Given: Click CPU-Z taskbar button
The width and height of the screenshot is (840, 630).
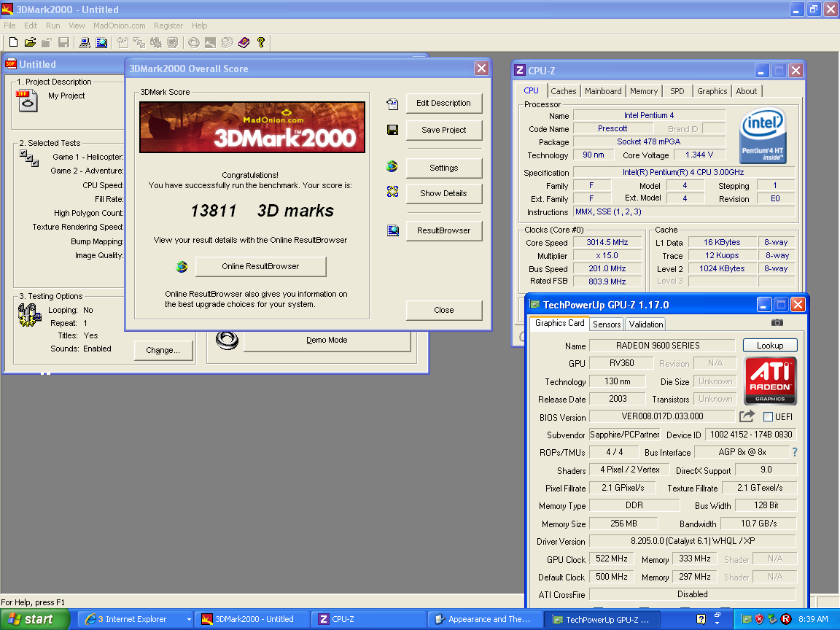Looking at the screenshot, I should [370, 619].
